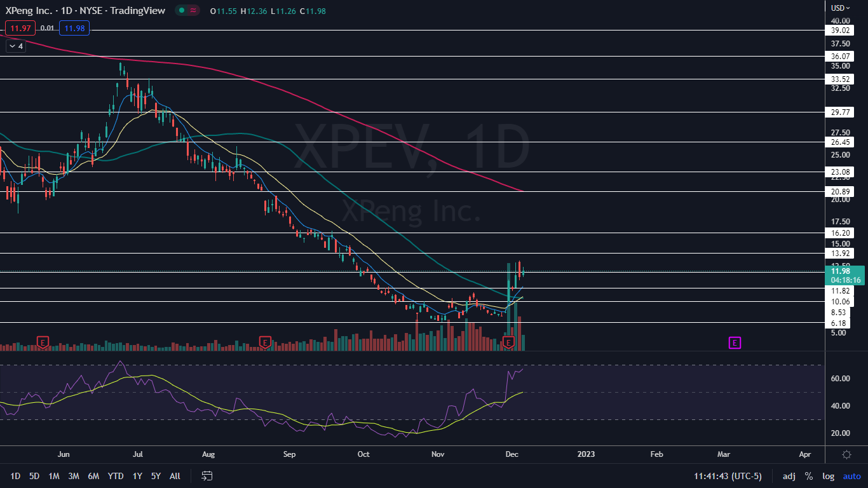Click the 36.07 price level label
The image size is (868, 488).
point(841,56)
